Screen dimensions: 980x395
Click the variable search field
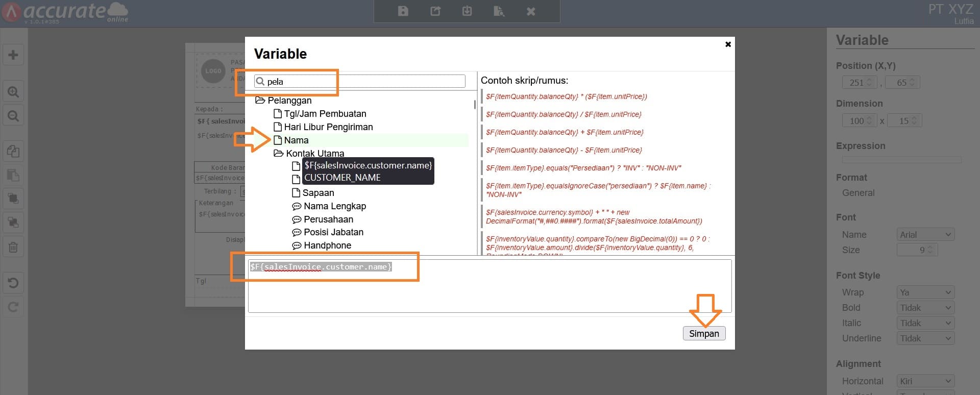click(363, 82)
